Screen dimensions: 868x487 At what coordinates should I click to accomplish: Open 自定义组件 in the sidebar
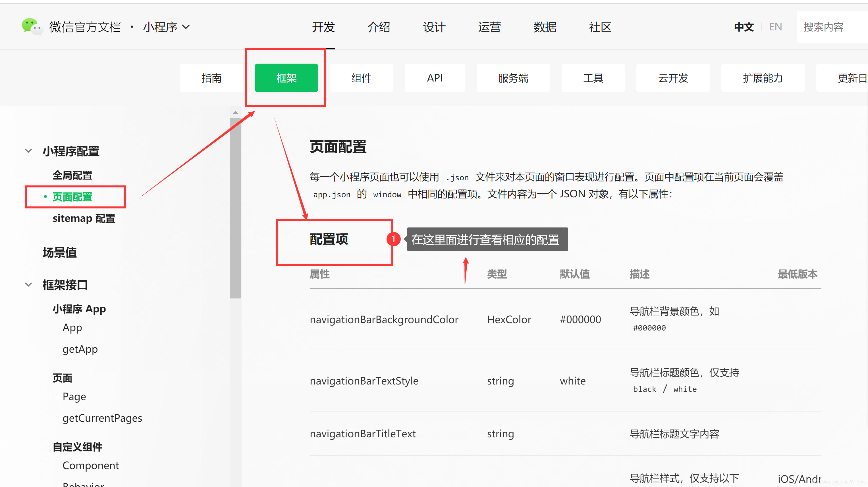pyautogui.click(x=78, y=447)
